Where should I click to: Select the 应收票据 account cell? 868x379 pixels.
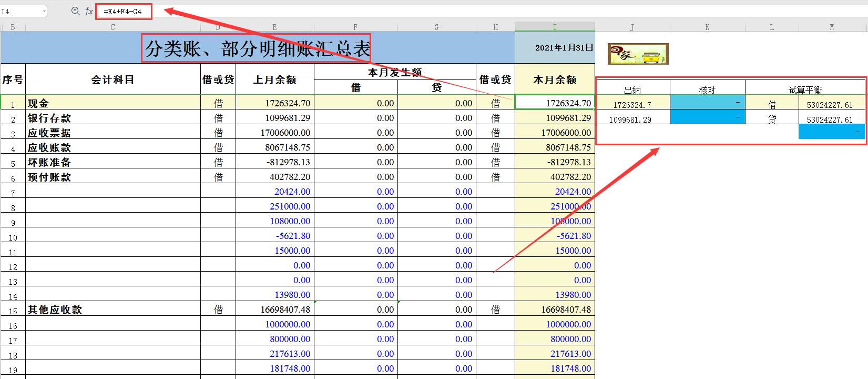coord(113,133)
